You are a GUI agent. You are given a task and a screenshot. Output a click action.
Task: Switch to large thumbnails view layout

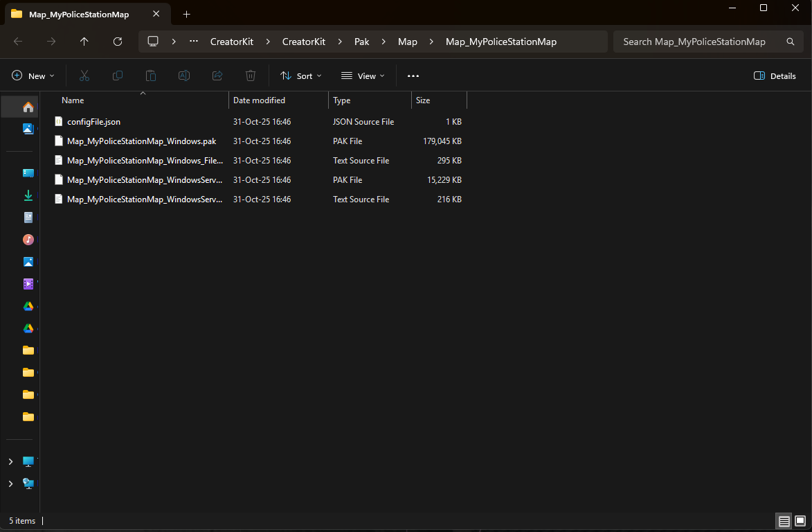tap(800, 521)
